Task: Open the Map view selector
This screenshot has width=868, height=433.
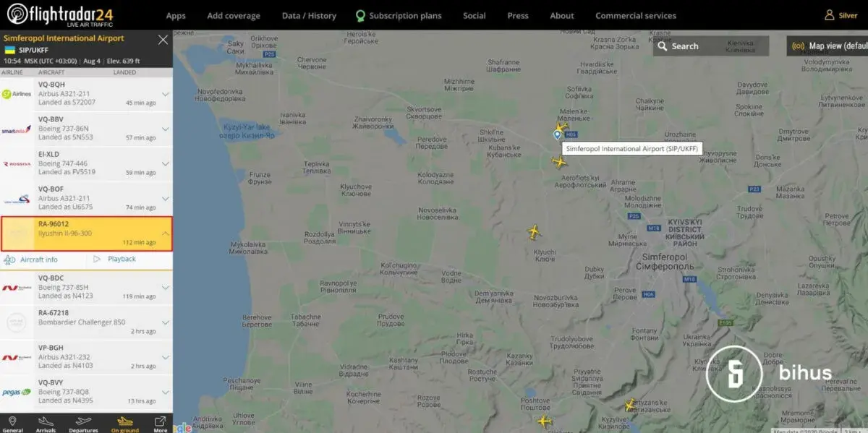Action: (x=832, y=46)
